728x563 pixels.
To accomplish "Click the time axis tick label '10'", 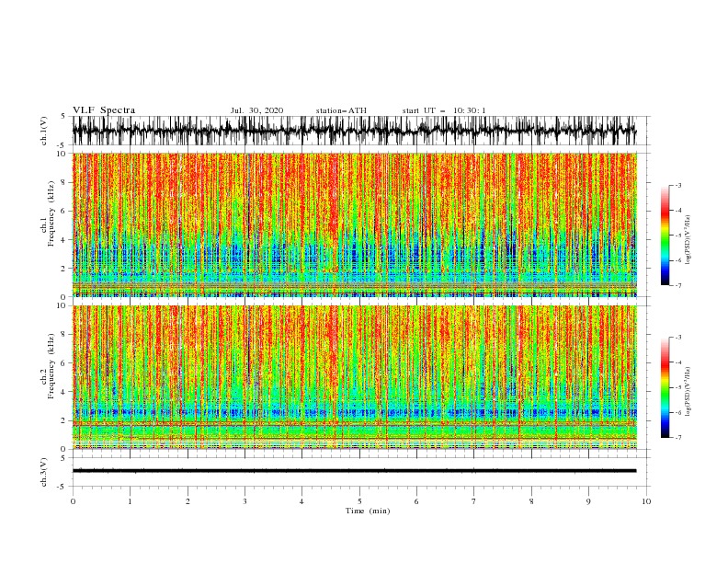I will (x=646, y=501).
